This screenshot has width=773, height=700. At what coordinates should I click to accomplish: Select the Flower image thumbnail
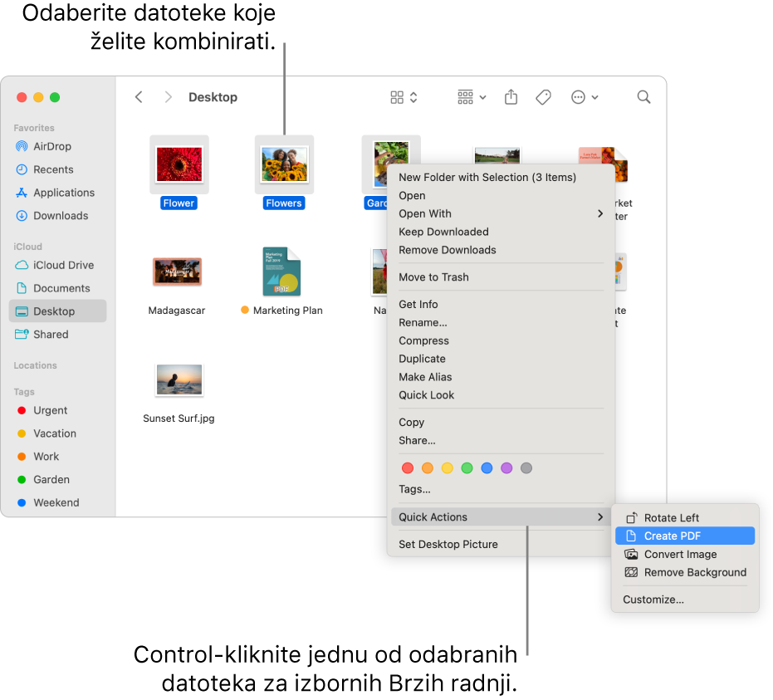[x=179, y=164]
